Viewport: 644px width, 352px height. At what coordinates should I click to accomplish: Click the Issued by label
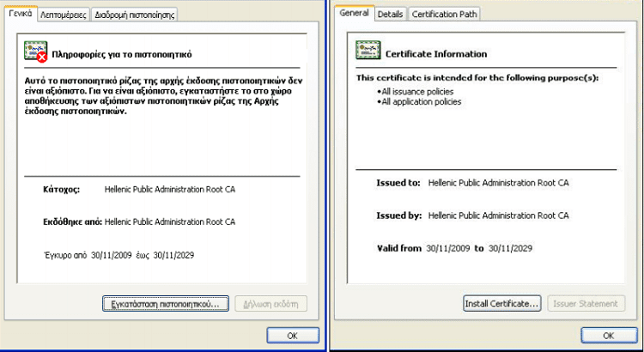click(x=398, y=215)
